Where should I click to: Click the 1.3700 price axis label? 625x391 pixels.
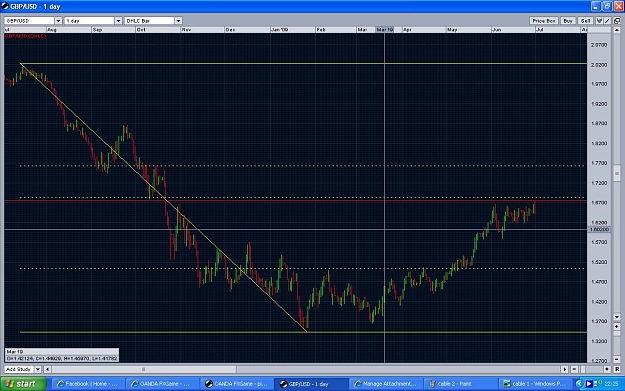coord(599,321)
